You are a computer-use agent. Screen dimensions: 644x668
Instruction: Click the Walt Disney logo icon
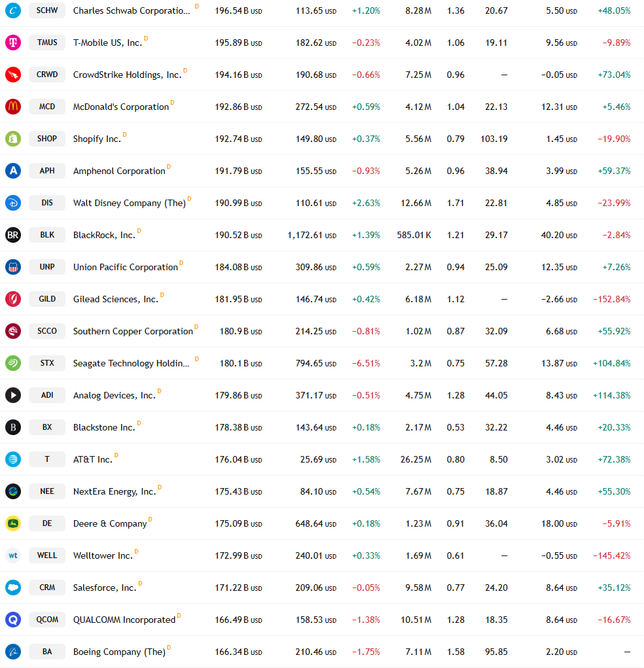(x=13, y=203)
